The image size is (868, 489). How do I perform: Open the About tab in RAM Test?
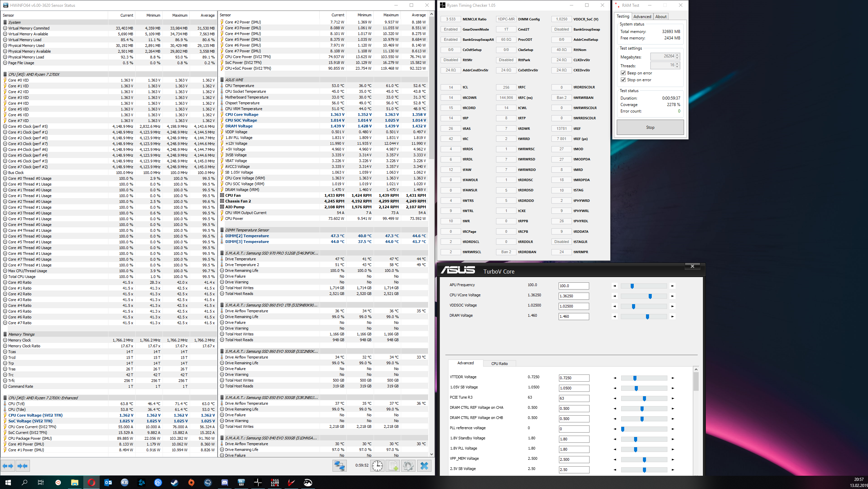click(x=661, y=17)
